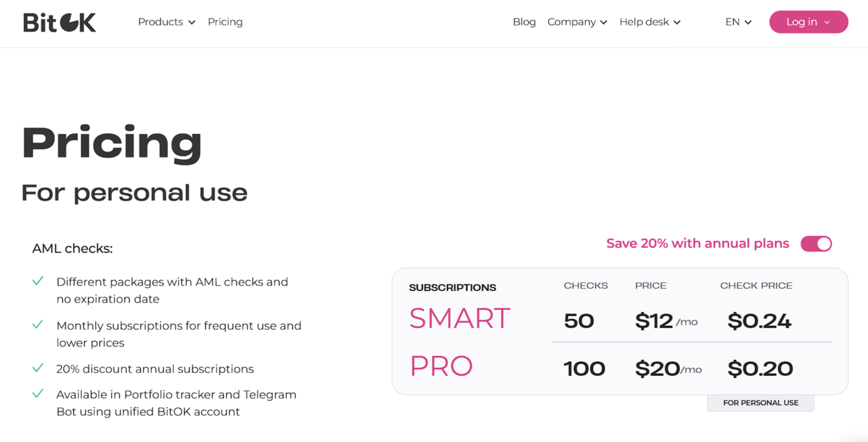Click the CHECK PRICE column header
Image resolution: width=868 pixels, height=442 pixels.
click(x=755, y=286)
